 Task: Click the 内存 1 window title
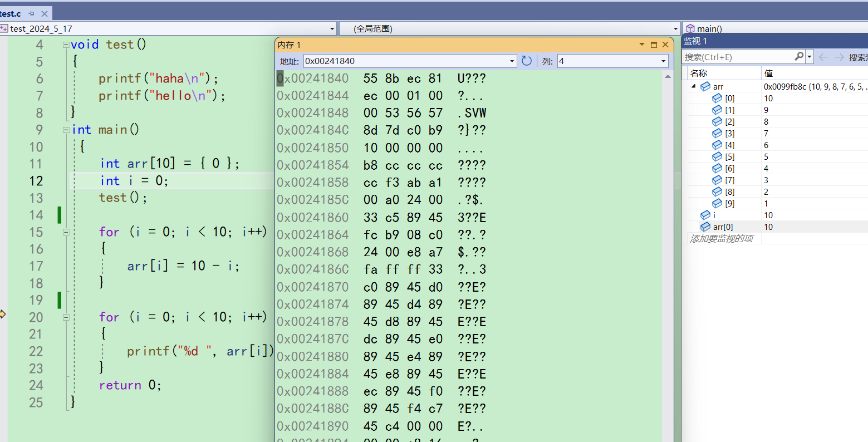click(289, 45)
